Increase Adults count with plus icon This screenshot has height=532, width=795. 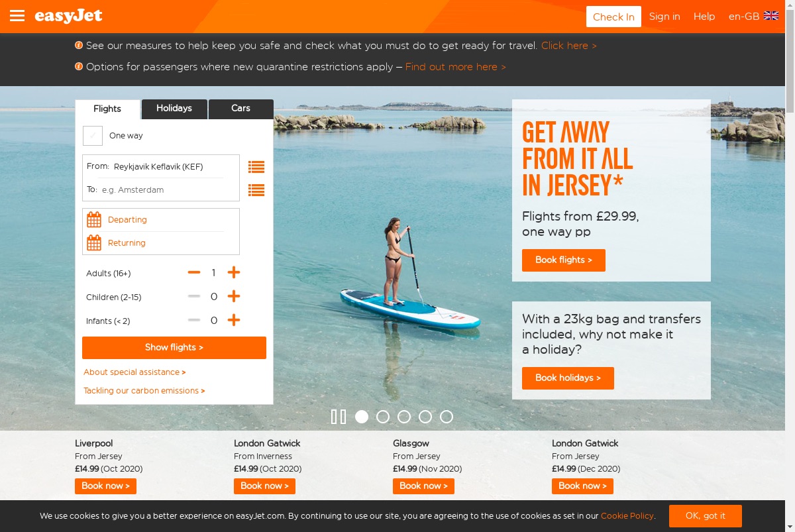click(233, 272)
